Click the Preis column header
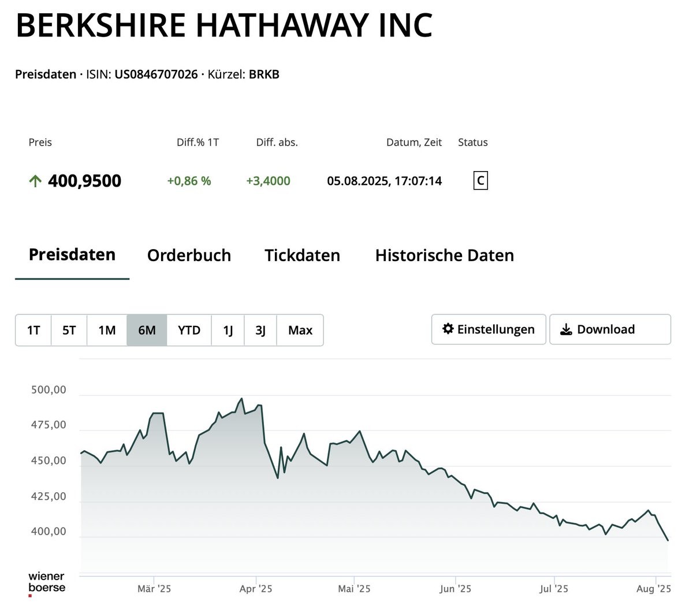The height and width of the screenshot is (616, 693). [x=40, y=142]
